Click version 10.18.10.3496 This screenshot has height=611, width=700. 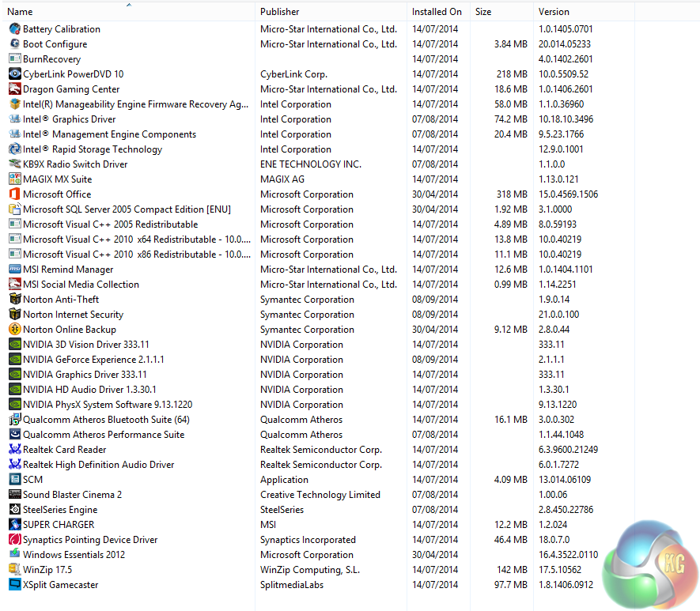pos(566,119)
